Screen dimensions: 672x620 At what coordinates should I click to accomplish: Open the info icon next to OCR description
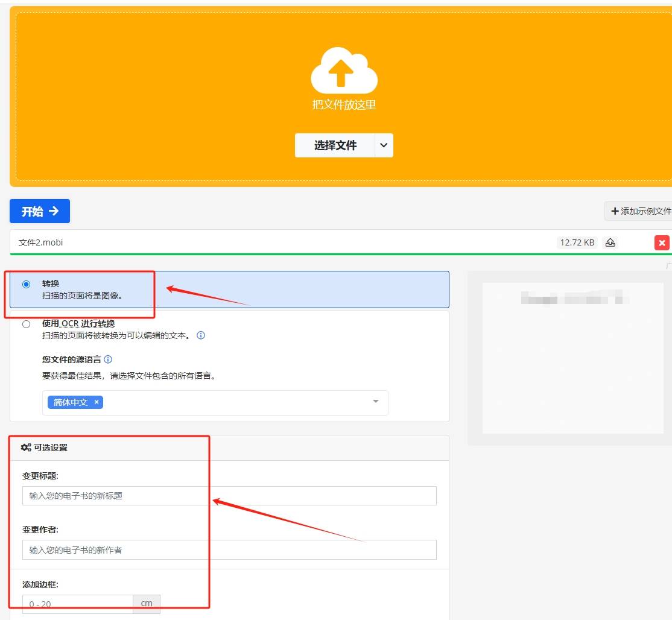pos(200,335)
